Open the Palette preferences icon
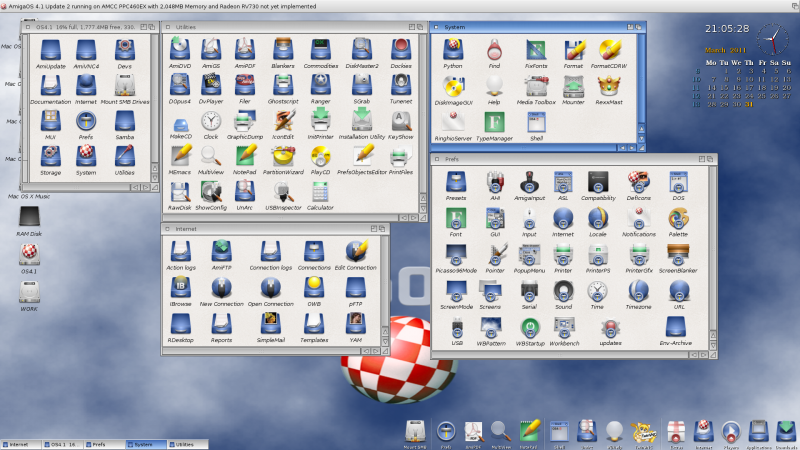The image size is (800, 450). (678, 218)
